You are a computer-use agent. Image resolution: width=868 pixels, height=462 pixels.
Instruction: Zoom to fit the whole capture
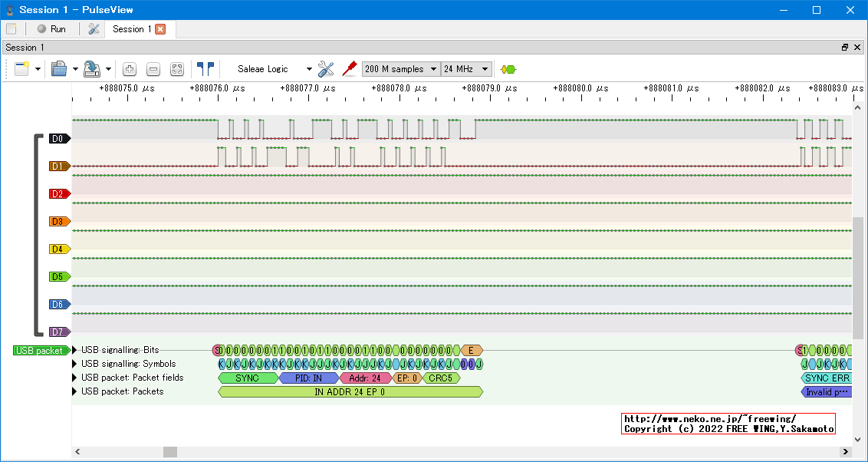tap(177, 69)
